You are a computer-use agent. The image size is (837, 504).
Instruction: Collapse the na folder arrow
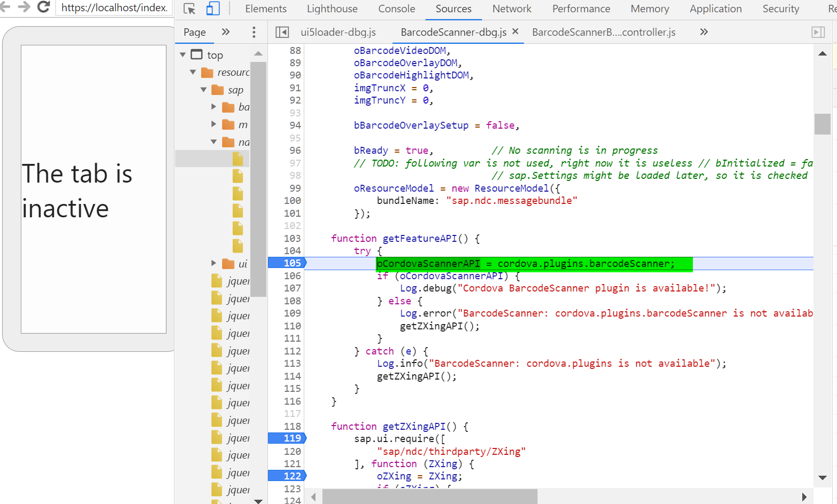[214, 141]
